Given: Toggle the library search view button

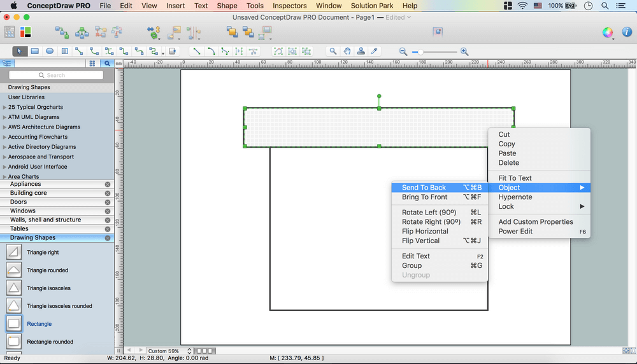Looking at the screenshot, I should [107, 63].
